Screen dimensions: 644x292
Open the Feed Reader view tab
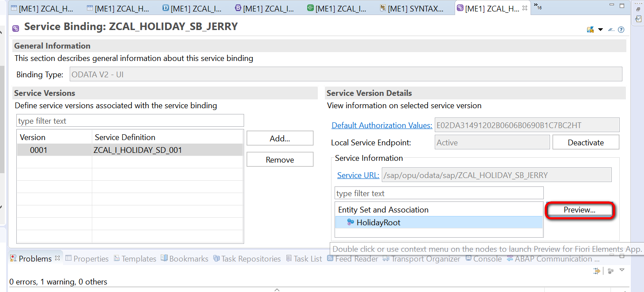click(352, 259)
